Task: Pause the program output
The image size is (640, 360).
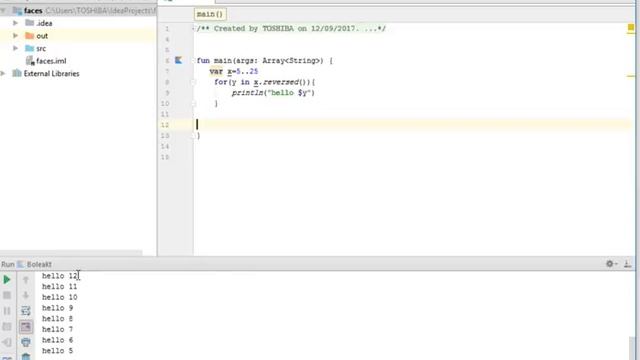Action: tap(7, 311)
